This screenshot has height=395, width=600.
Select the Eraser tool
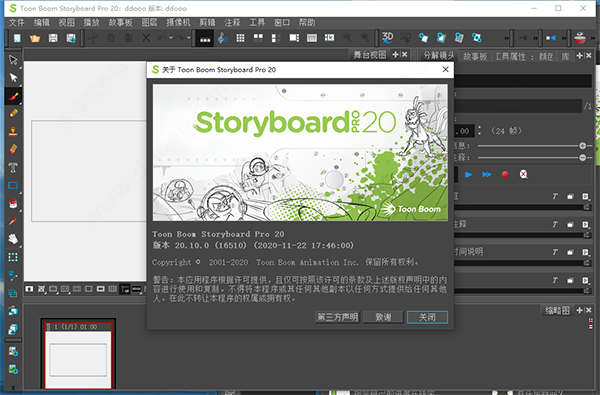(13, 149)
